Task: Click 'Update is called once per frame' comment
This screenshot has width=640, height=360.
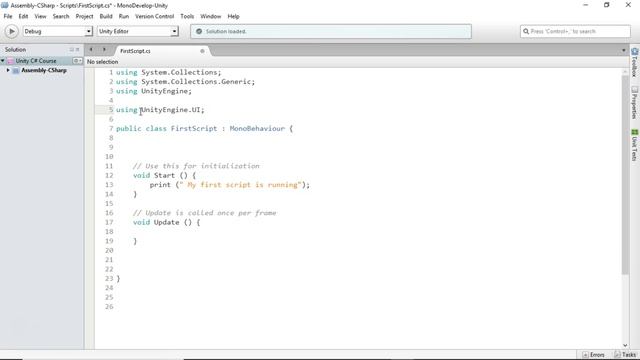Action: coord(204,213)
